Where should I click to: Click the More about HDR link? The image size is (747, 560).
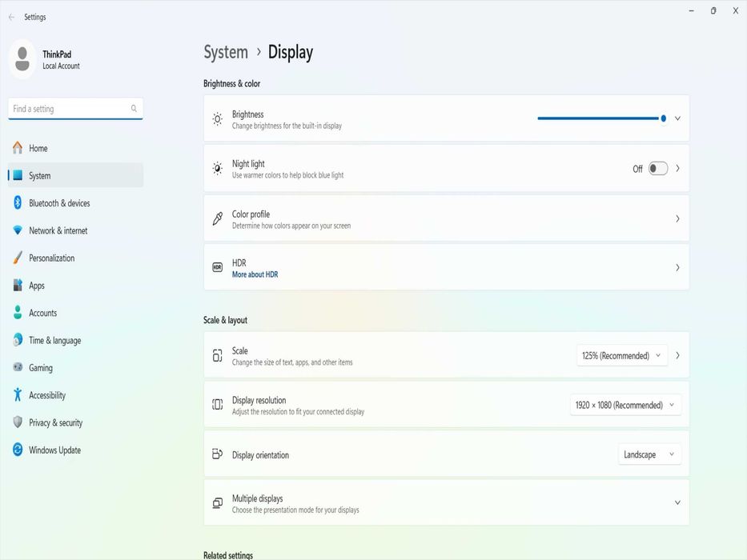(255, 274)
